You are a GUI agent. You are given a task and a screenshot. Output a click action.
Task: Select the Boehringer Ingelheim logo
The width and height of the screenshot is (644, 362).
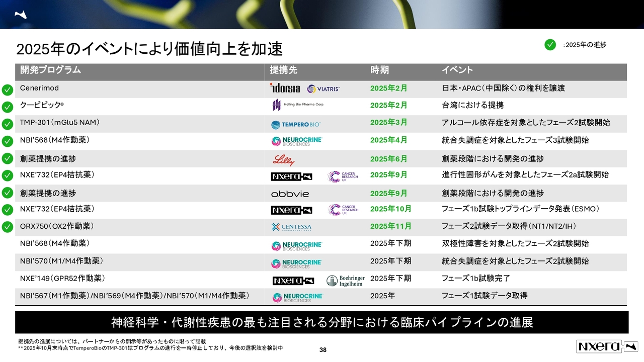click(346, 281)
